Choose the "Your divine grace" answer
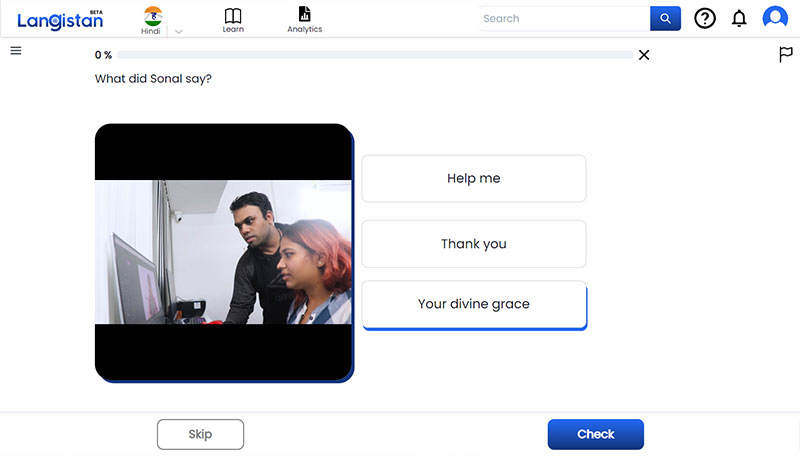The height and width of the screenshot is (456, 800). coord(473,304)
